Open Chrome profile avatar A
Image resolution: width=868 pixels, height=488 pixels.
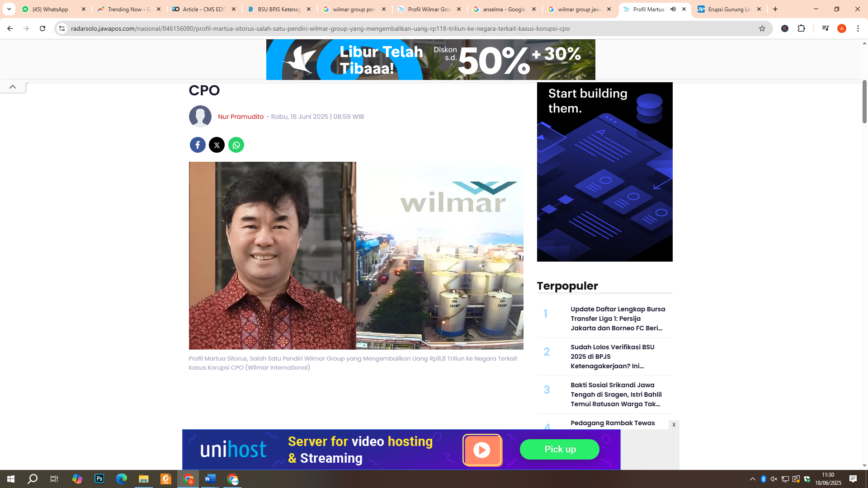coord(842,28)
